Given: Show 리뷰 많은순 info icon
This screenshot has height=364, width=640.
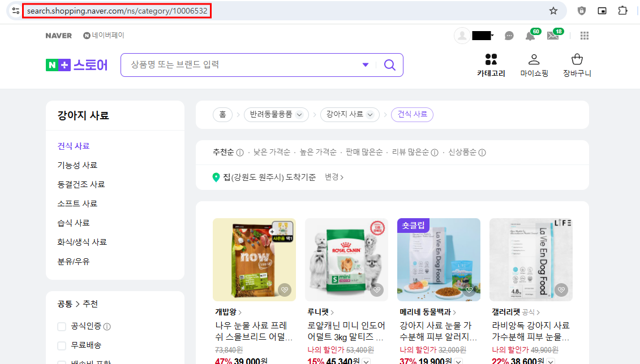Looking at the screenshot, I should point(435,153).
